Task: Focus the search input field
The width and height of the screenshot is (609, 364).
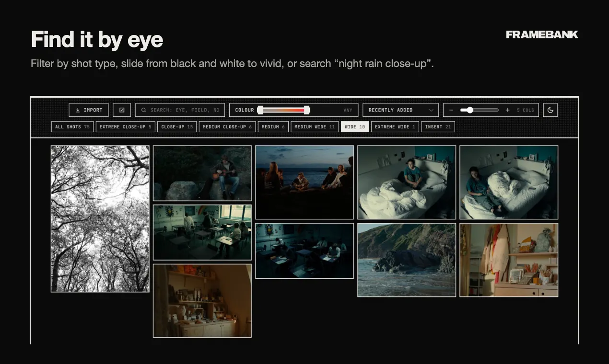Action: tap(180, 110)
